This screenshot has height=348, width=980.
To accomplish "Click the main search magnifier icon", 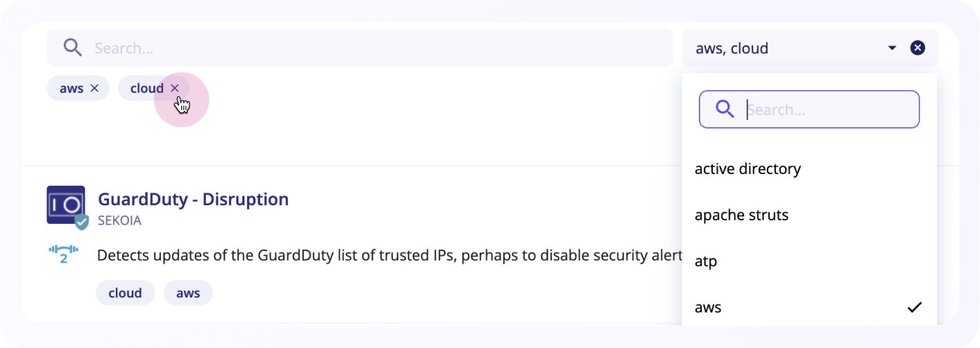I will click(x=73, y=48).
